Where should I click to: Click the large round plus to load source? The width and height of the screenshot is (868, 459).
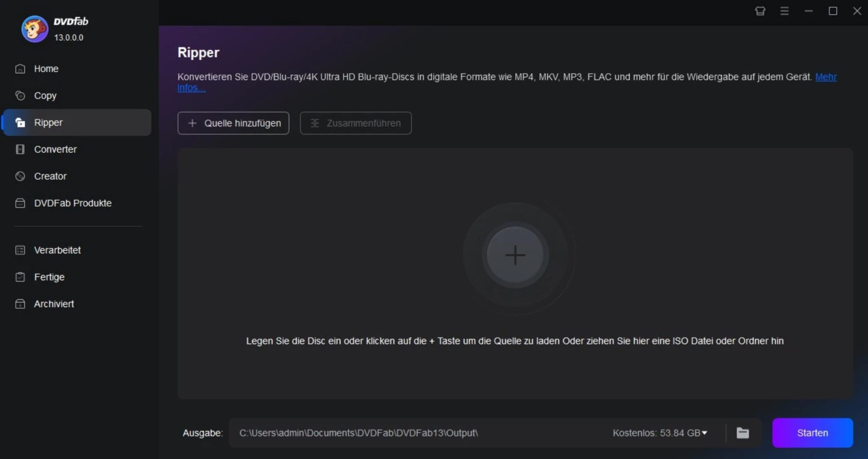tap(515, 255)
